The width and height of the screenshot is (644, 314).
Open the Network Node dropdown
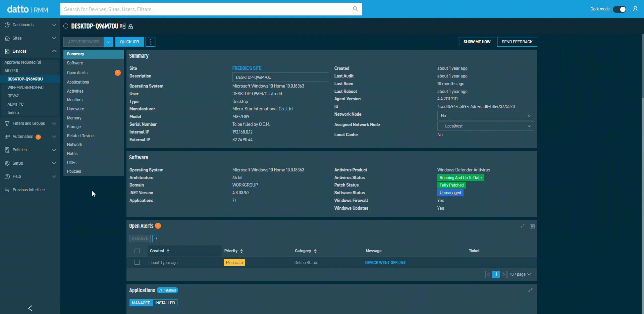coord(486,116)
